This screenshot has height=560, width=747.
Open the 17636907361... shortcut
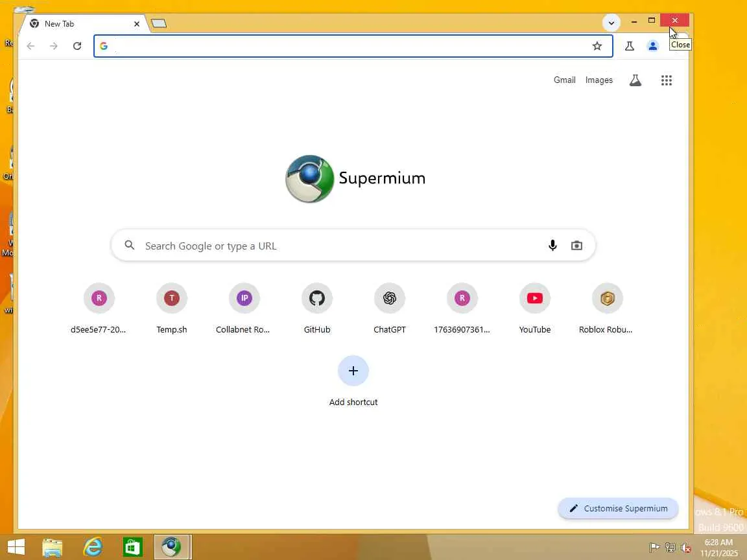point(462,308)
